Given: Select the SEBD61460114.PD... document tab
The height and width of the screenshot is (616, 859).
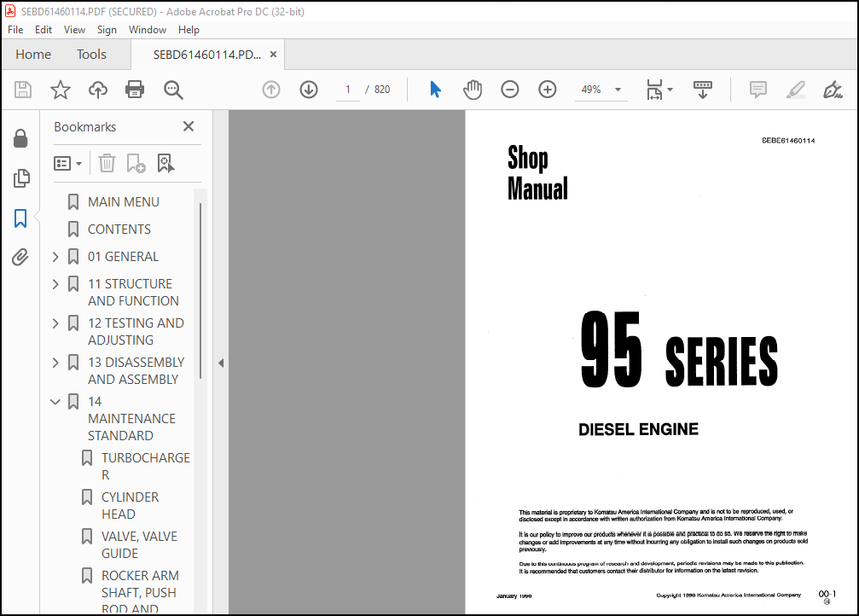Looking at the screenshot, I should [207, 55].
